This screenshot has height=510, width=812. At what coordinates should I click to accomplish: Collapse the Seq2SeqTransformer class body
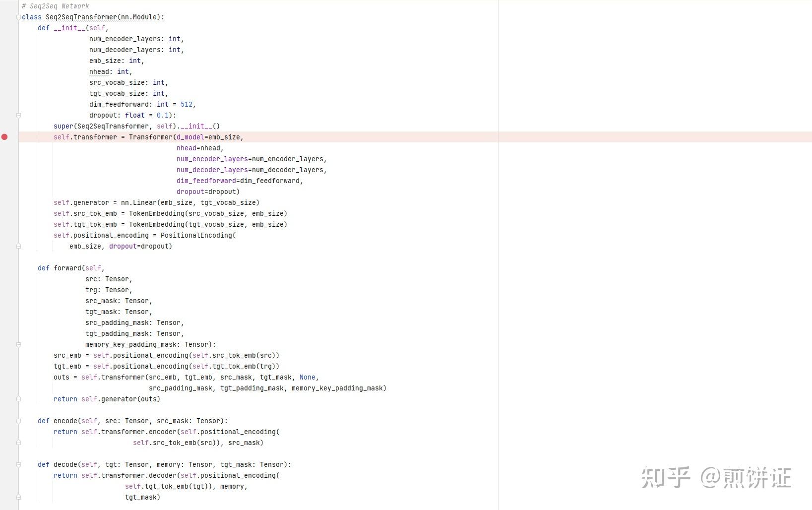18,17
